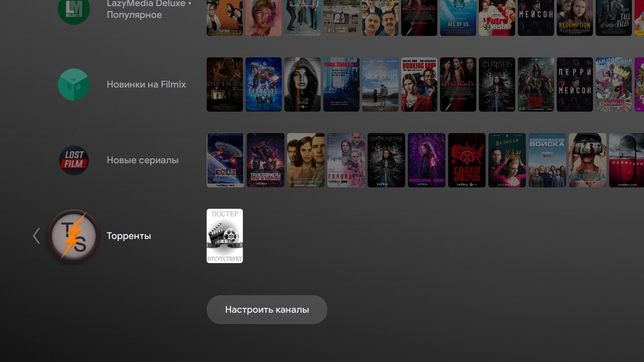The width and height of the screenshot is (644, 362).
Task: Open the Дивный новый мир poster
Action: 306,160
